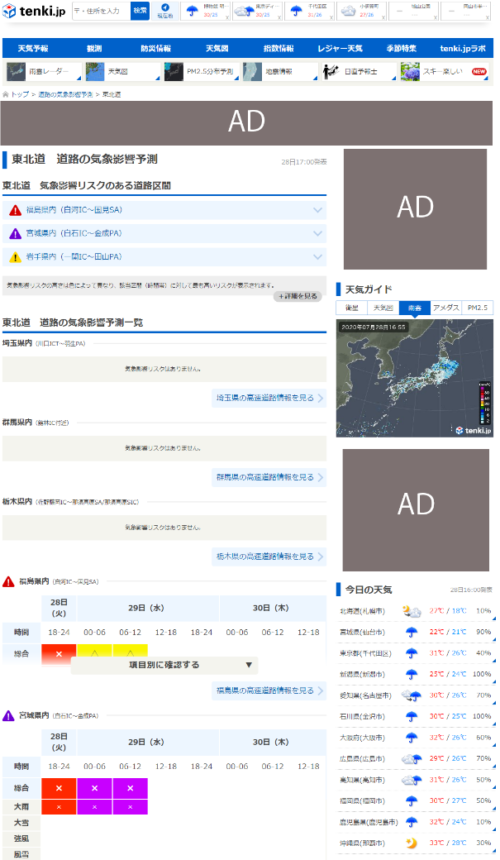Viewport: 500px width, 860px height.
Task: Click the sidebar AD above 天気ガイド
Action: [415, 209]
